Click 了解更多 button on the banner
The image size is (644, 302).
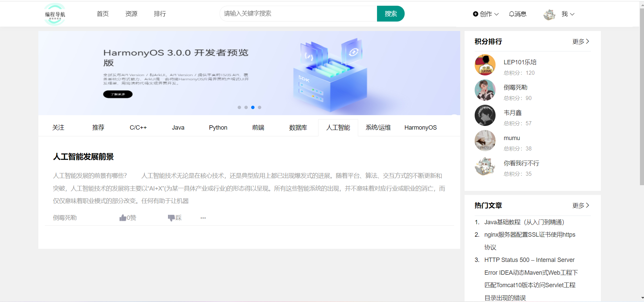(118, 94)
